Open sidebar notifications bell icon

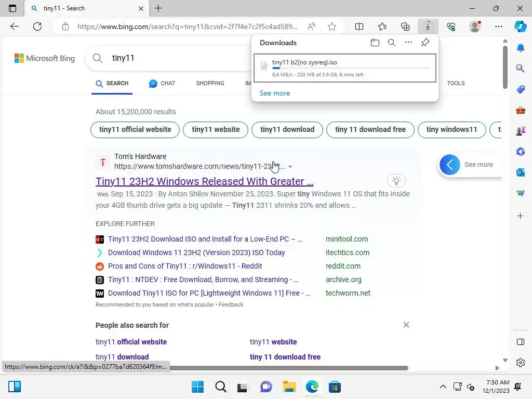click(521, 48)
